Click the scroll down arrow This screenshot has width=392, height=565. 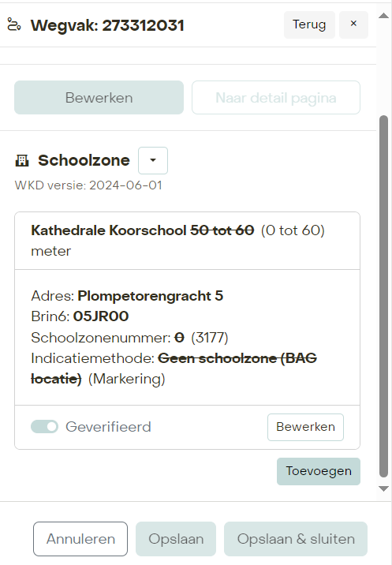pyautogui.click(x=383, y=488)
